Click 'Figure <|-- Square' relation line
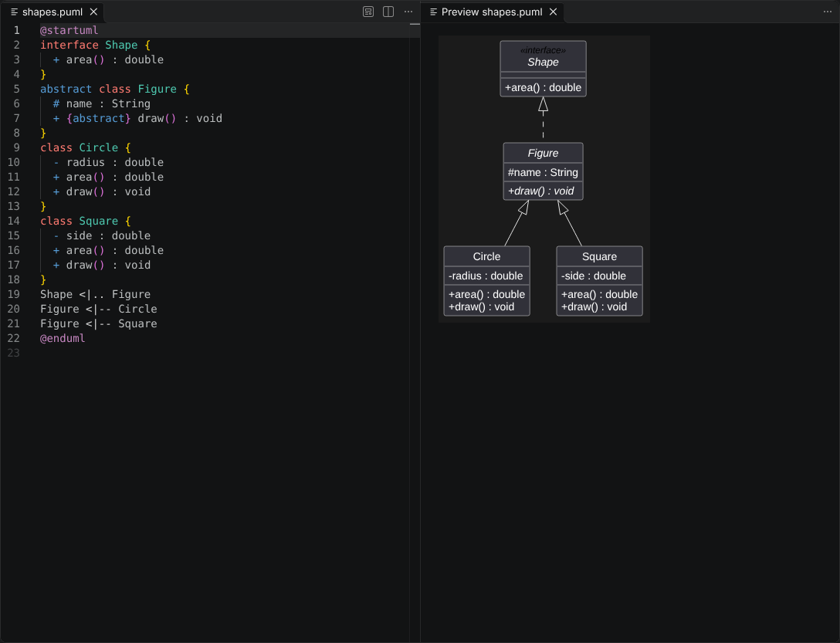This screenshot has width=840, height=643. [x=99, y=323]
